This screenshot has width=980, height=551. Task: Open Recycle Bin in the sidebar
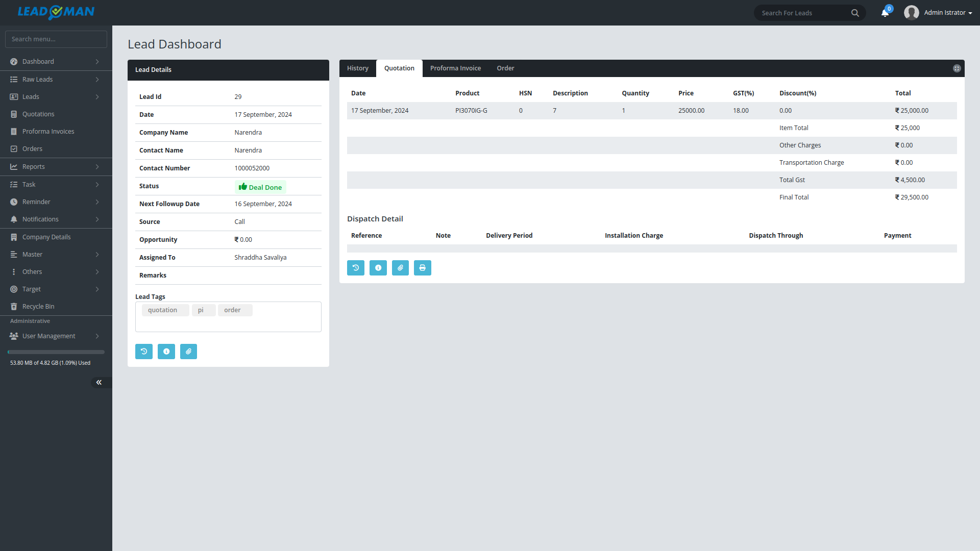click(x=56, y=307)
